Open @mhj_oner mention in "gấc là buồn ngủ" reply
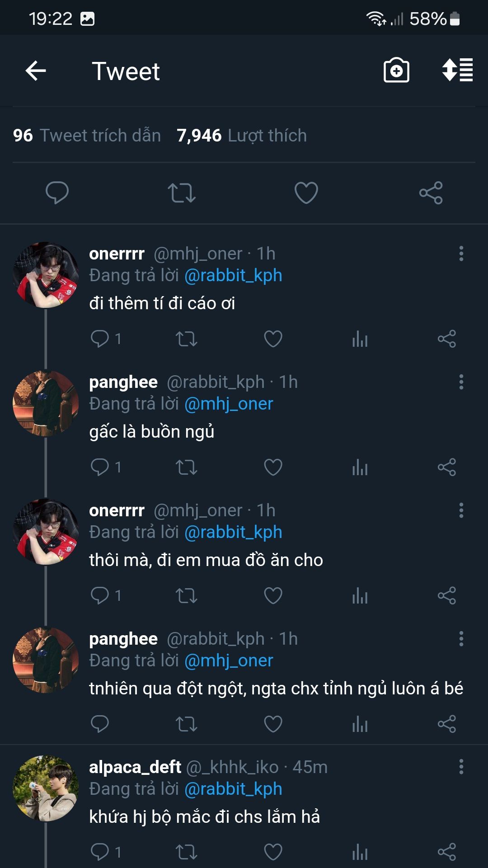488x868 pixels. (229, 404)
